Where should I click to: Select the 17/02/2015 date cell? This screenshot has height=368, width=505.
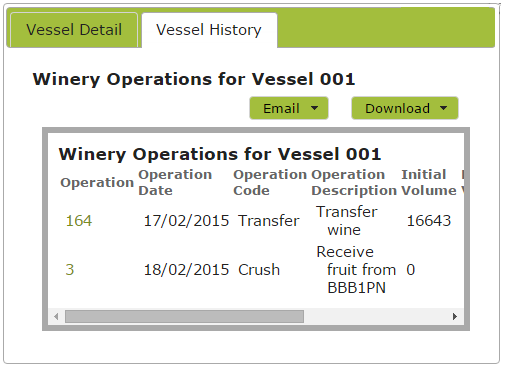[x=186, y=221]
